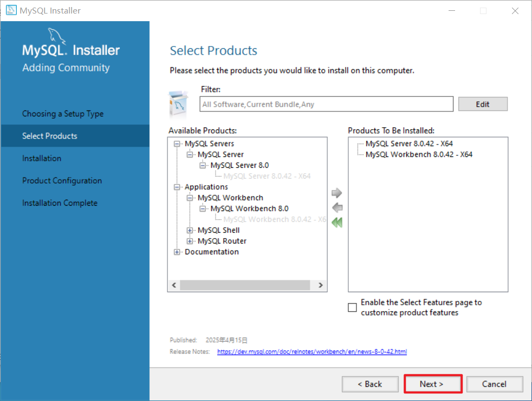Expand the Documentation tree node
The height and width of the screenshot is (401, 532).
[x=177, y=252]
